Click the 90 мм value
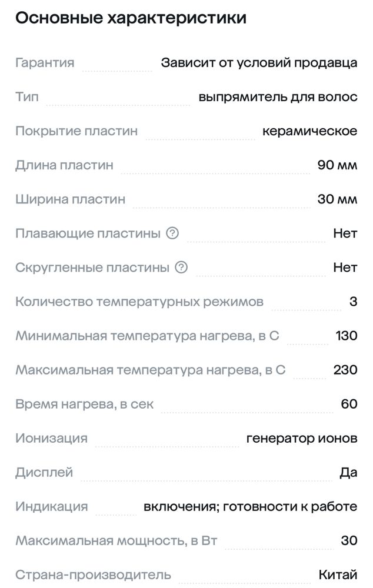This screenshot has width=373, height=588. click(337, 165)
